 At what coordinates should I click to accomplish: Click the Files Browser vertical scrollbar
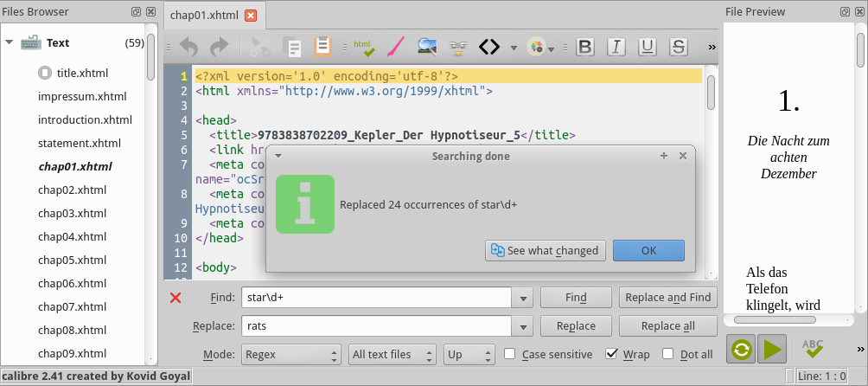pyautogui.click(x=151, y=58)
